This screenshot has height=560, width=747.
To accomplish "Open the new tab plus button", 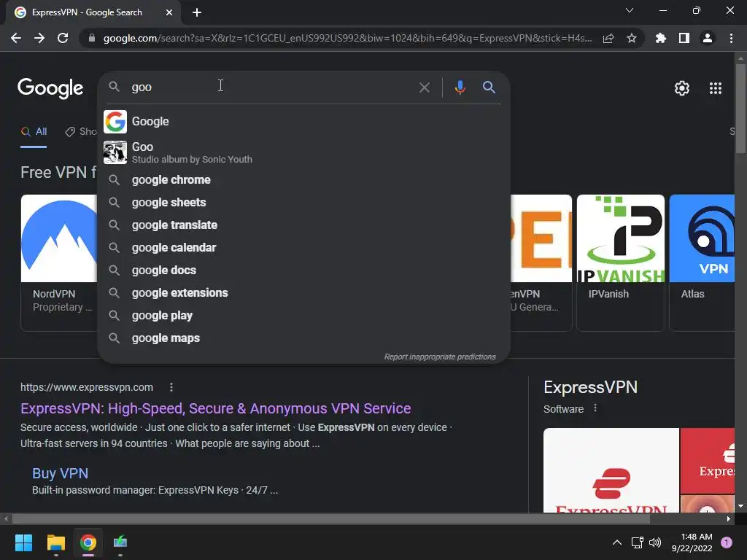I will pos(197,12).
